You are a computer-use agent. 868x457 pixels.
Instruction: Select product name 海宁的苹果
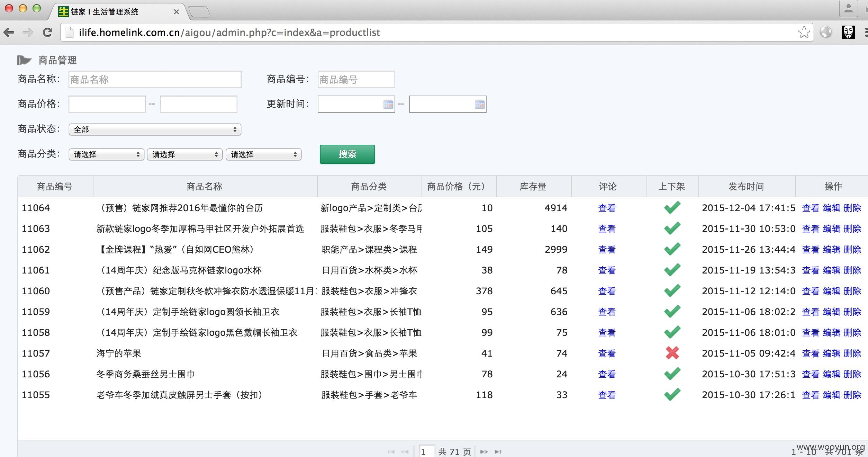(119, 353)
